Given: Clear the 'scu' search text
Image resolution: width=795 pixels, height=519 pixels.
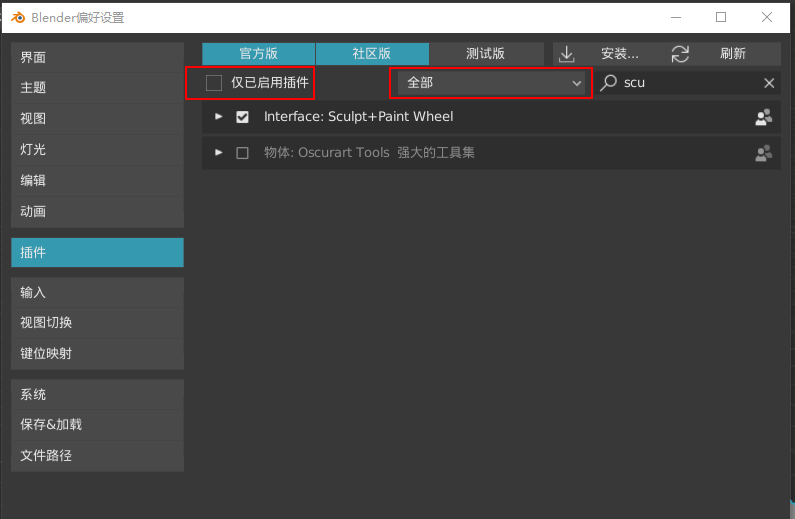Looking at the screenshot, I should coord(769,83).
